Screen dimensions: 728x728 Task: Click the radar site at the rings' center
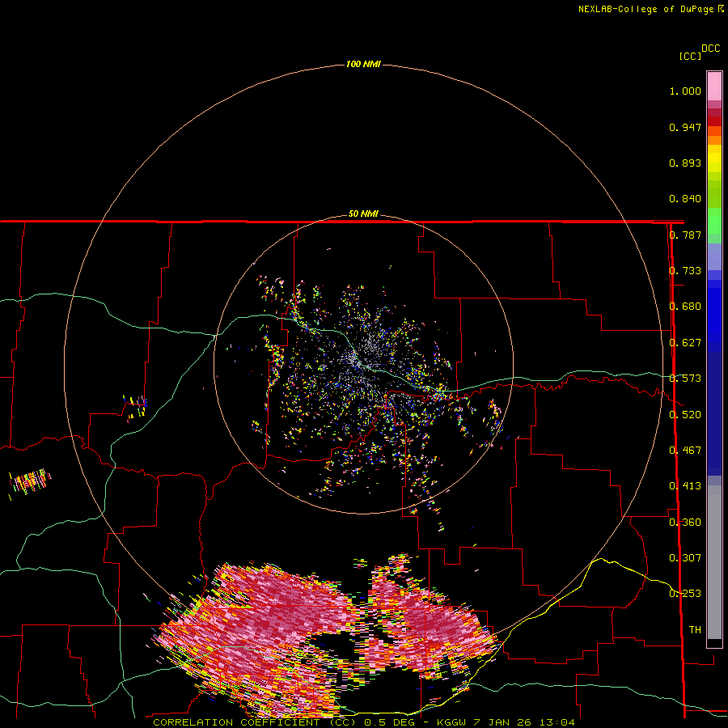tap(363, 364)
